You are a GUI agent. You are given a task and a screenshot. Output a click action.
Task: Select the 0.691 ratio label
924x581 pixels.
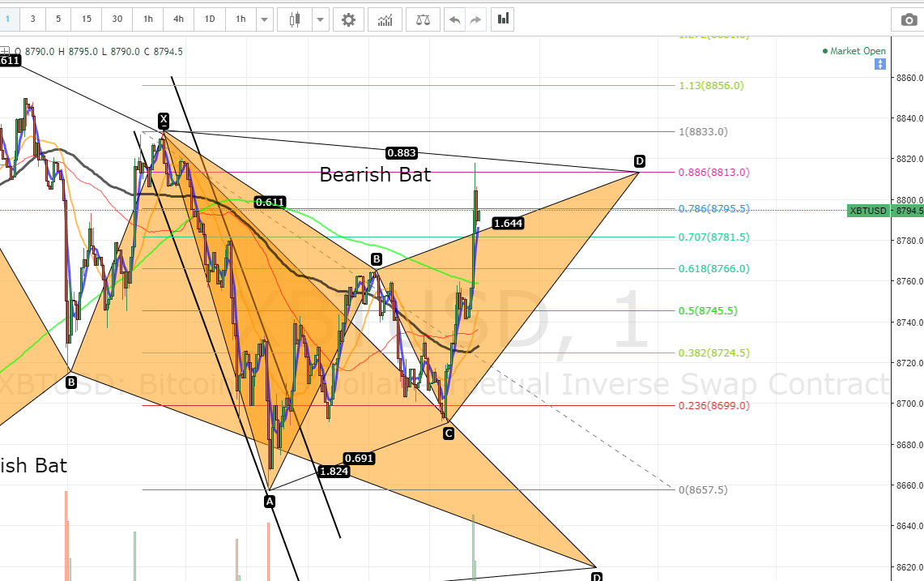[x=359, y=459]
